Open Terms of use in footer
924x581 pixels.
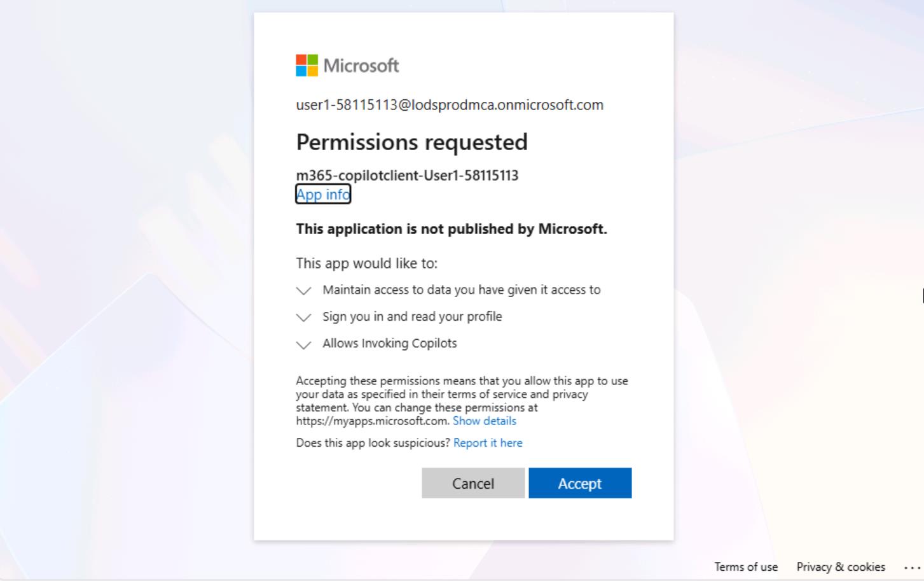(745, 567)
